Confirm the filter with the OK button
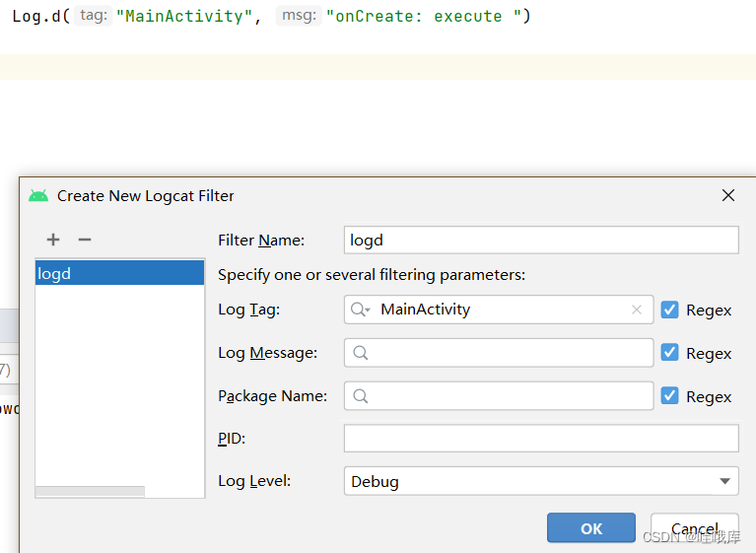The width and height of the screenshot is (756, 553). (x=591, y=528)
